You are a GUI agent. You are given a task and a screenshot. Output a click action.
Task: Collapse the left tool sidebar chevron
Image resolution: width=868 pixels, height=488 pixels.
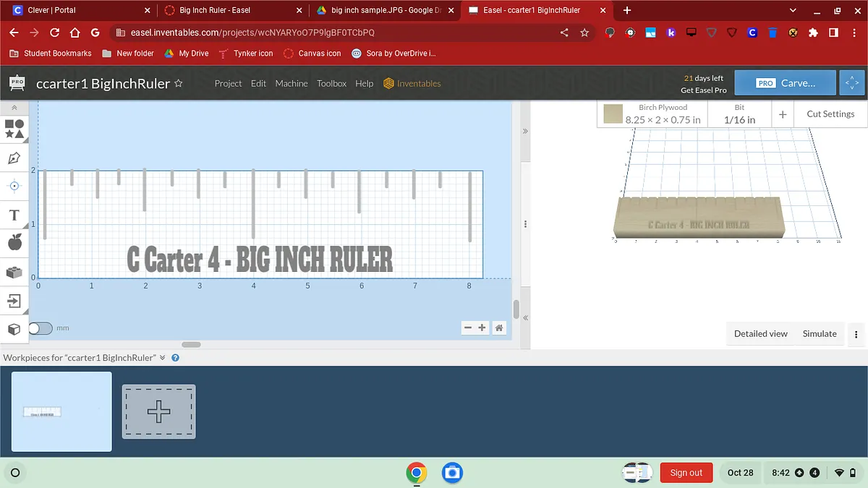(x=14, y=108)
